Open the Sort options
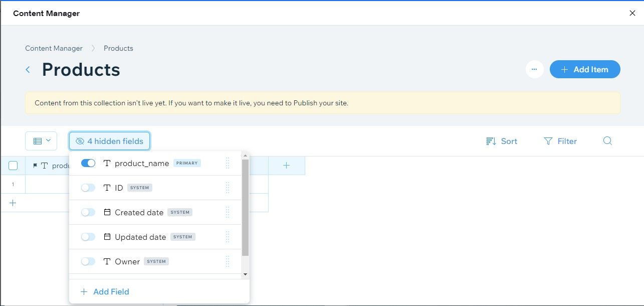 point(501,141)
